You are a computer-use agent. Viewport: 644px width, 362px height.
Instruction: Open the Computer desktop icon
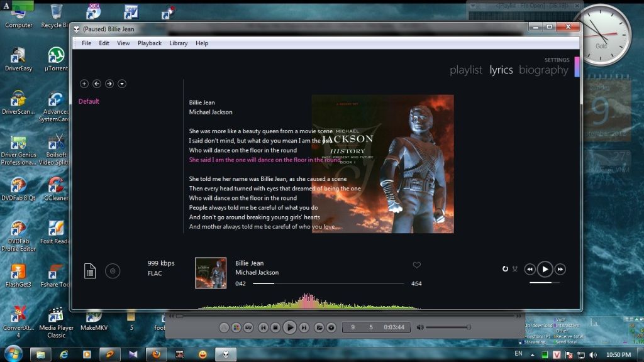click(18, 16)
